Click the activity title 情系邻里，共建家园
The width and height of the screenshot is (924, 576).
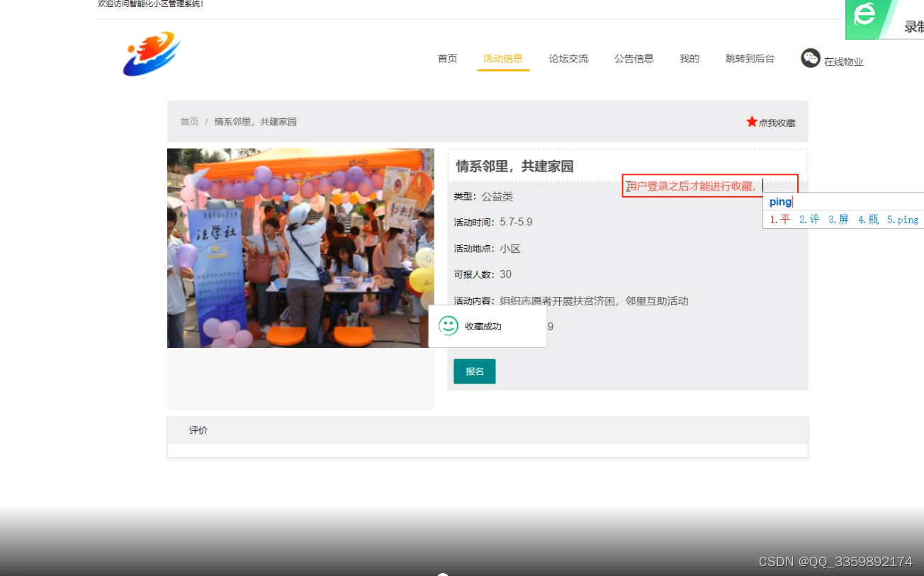[514, 166]
